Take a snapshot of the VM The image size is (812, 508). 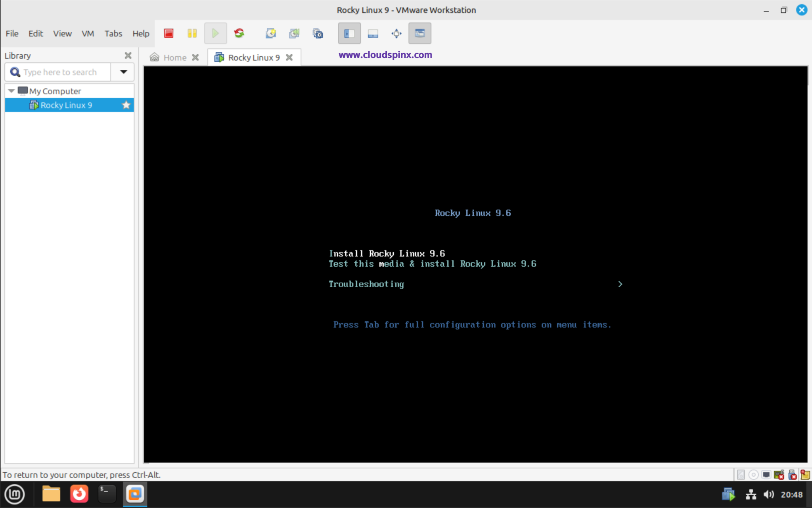click(x=271, y=33)
